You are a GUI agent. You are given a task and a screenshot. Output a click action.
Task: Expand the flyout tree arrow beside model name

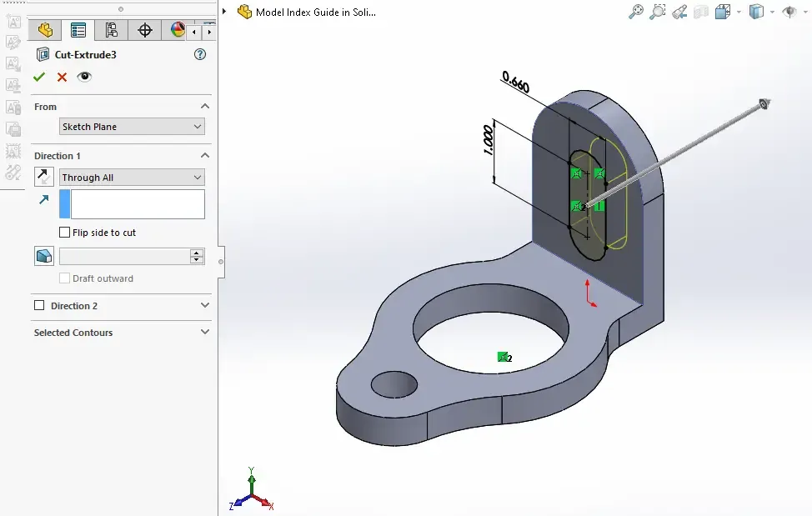coord(224,12)
